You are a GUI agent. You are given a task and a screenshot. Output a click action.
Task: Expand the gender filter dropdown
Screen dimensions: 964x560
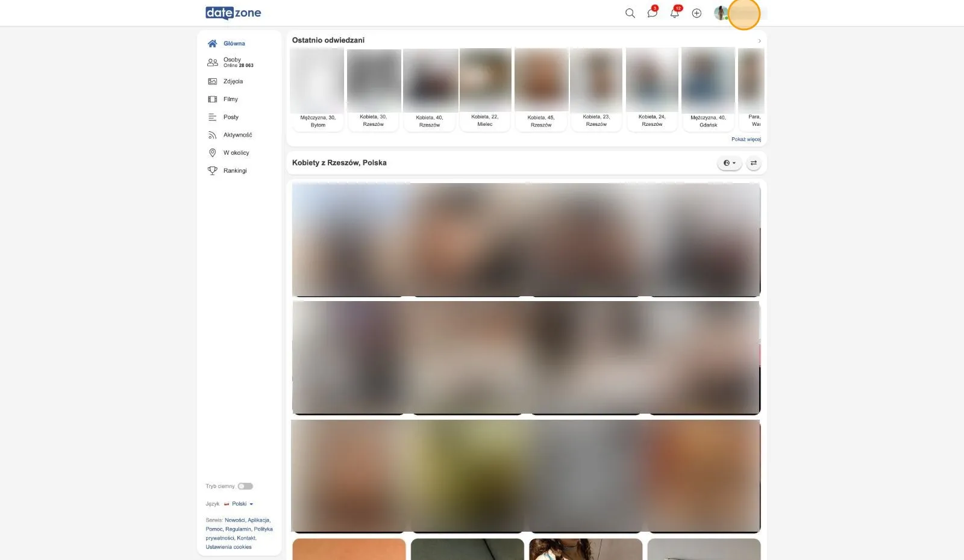730,163
